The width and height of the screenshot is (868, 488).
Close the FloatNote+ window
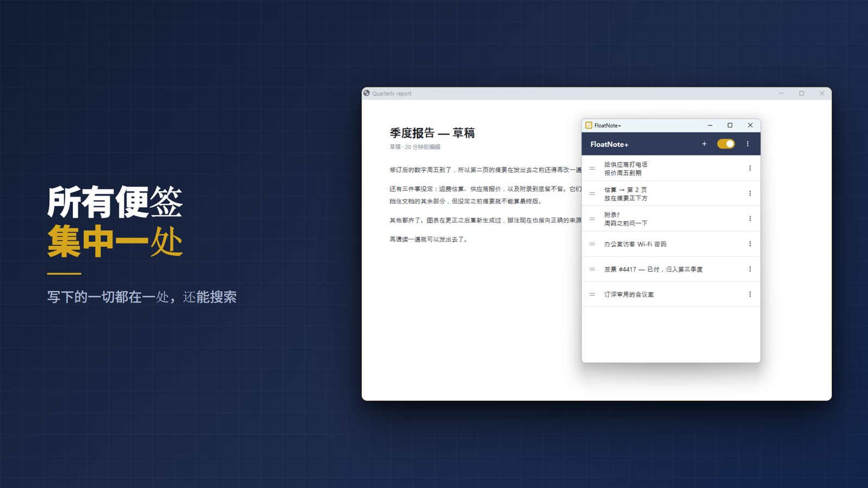[x=750, y=125]
